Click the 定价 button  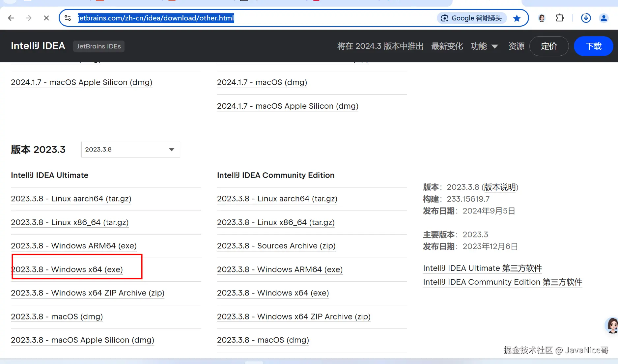pyautogui.click(x=549, y=46)
